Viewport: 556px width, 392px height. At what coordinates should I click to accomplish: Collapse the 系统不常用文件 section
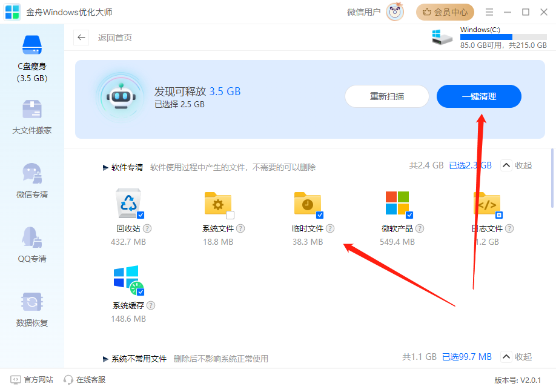pos(515,357)
